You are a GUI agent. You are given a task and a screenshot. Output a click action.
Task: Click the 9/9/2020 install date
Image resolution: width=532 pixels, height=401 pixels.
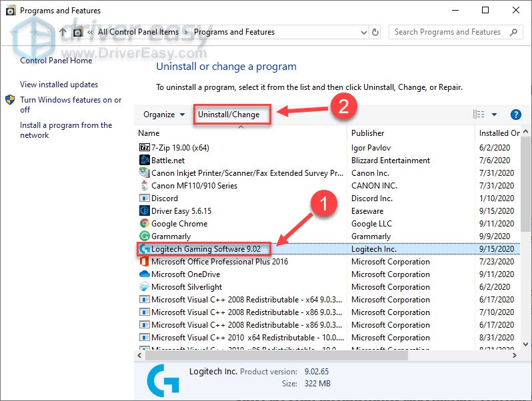pyautogui.click(x=495, y=236)
